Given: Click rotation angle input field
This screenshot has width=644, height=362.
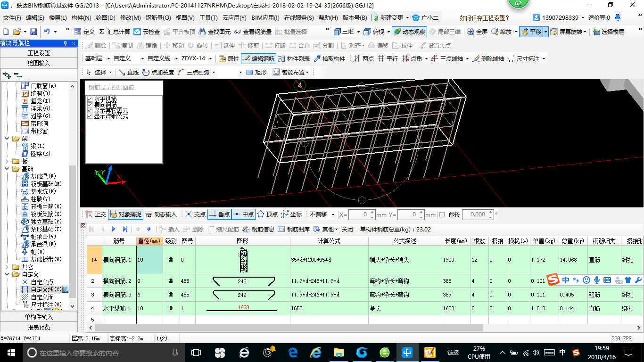Looking at the screenshot, I should coord(478,214).
